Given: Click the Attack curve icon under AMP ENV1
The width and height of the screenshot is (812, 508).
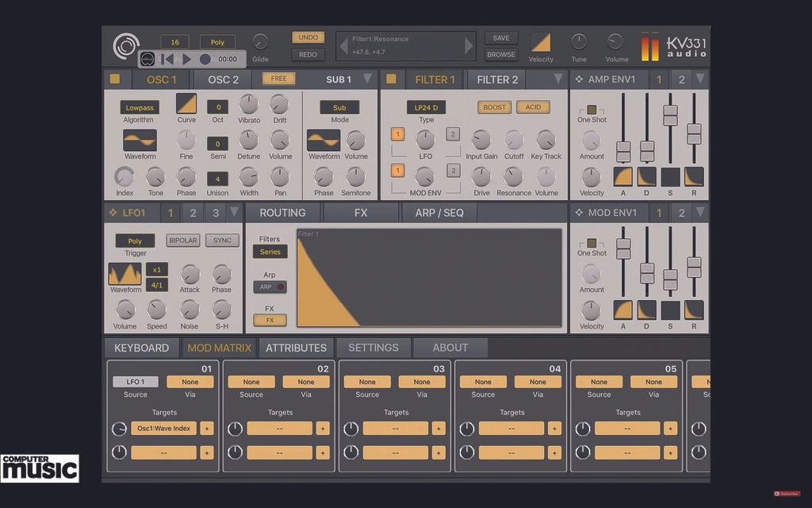Looking at the screenshot, I should pyautogui.click(x=623, y=178).
